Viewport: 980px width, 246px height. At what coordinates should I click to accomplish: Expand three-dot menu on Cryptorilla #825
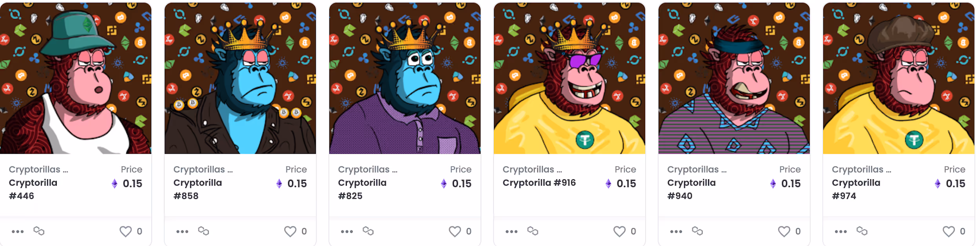click(x=347, y=231)
